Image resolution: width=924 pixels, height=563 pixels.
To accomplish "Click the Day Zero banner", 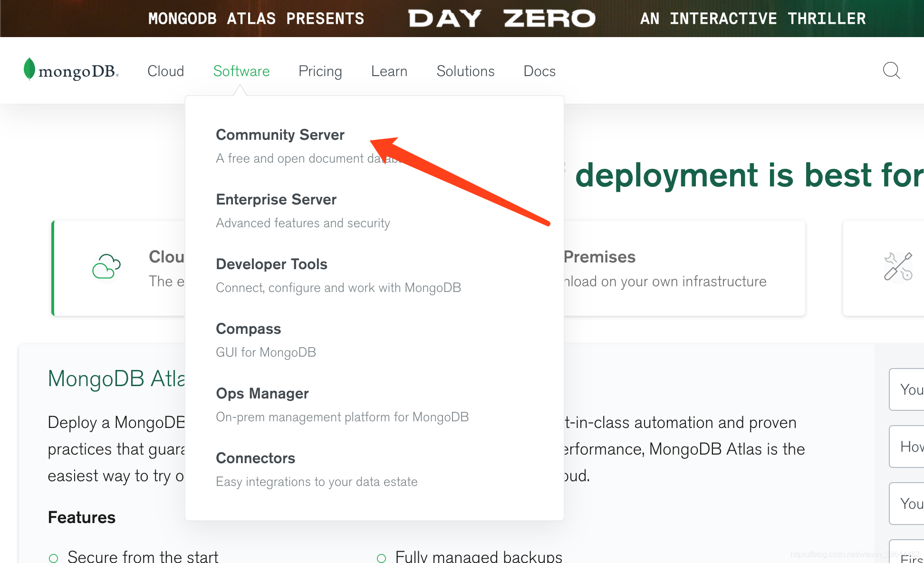I will pyautogui.click(x=501, y=19).
